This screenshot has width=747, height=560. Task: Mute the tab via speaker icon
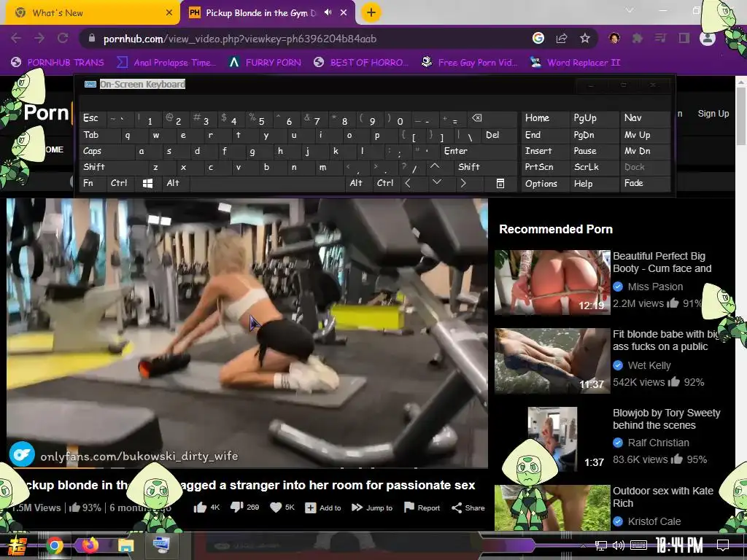click(x=328, y=12)
